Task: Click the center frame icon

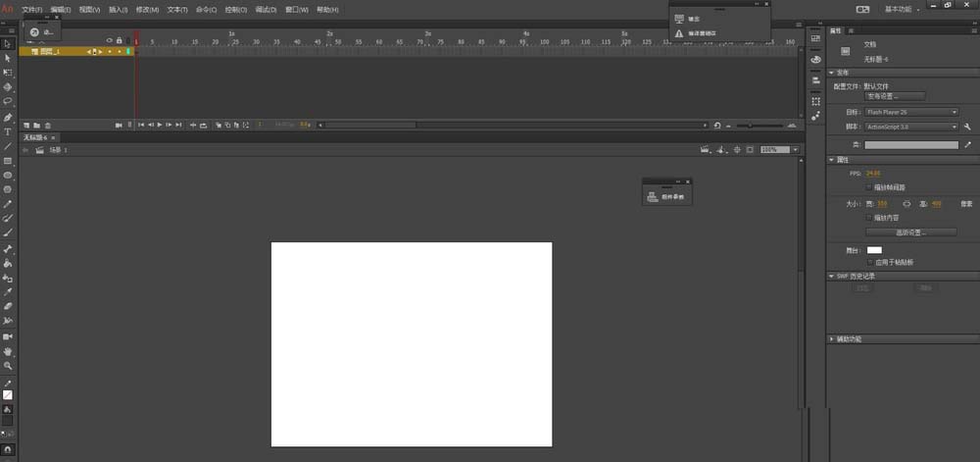Action: point(193,125)
